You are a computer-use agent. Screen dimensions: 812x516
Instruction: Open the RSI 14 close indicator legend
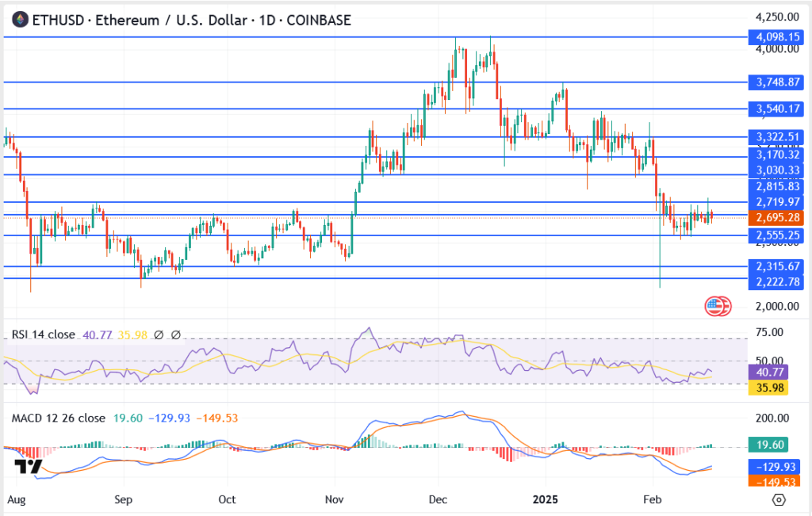click(43, 335)
